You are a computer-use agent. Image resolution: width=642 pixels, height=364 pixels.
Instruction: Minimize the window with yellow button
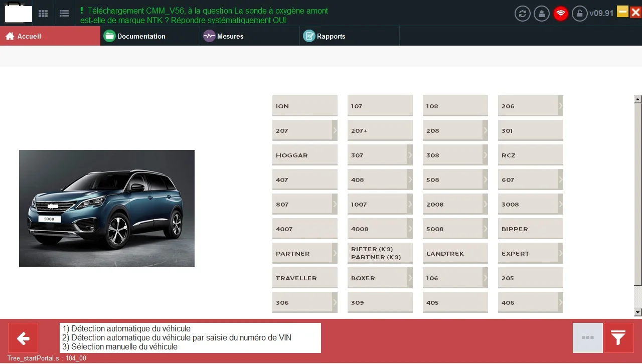(622, 11)
